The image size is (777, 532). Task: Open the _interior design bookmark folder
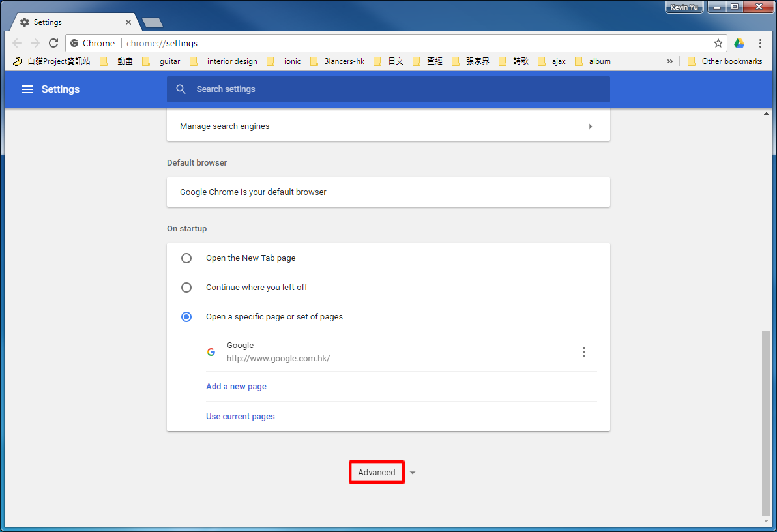224,61
